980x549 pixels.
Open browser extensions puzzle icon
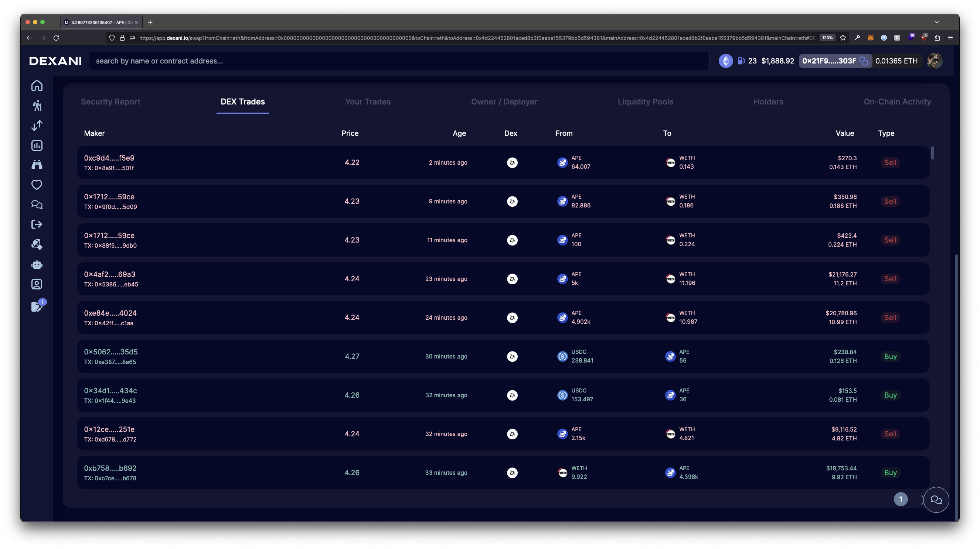(937, 38)
